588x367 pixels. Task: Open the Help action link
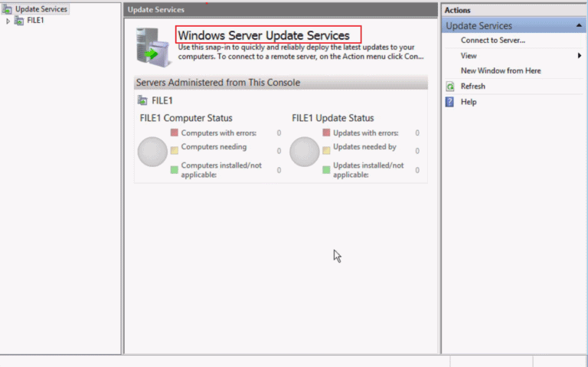(469, 102)
